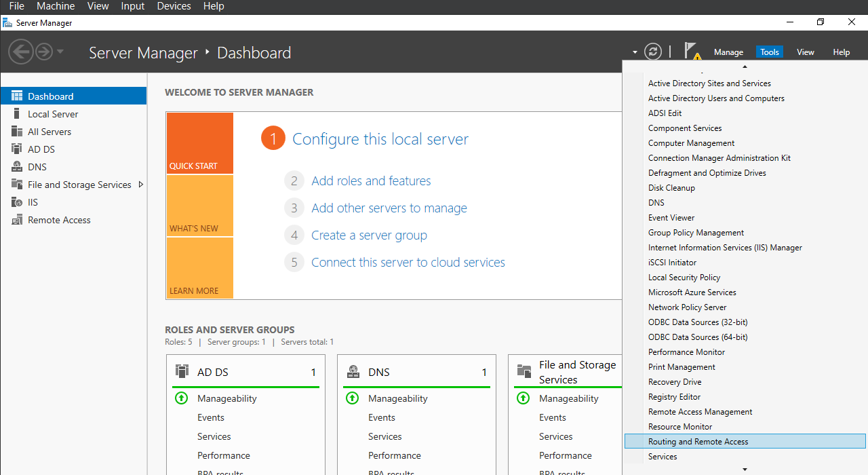868x475 pixels.
Task: Click the DNS tile icon
Action: tap(353, 372)
